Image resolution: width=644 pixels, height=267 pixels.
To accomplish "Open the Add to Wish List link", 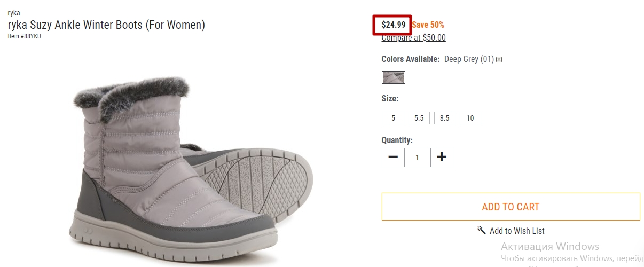I will click(517, 231).
